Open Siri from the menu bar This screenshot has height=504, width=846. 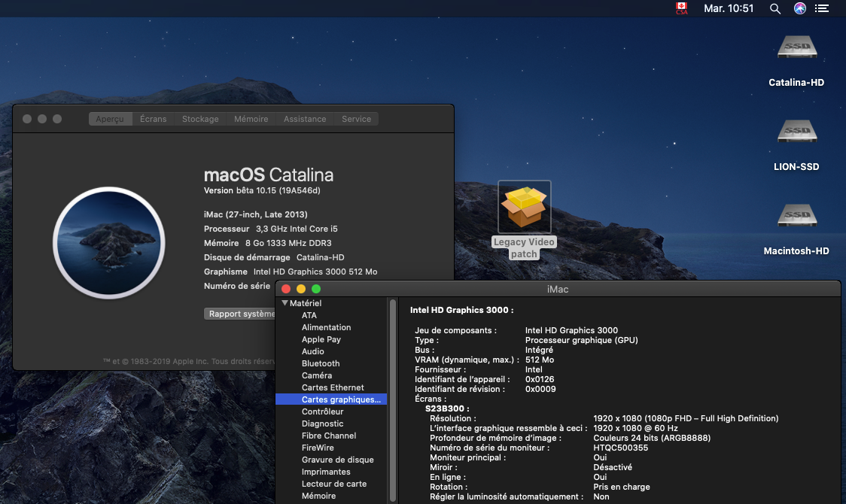(x=800, y=8)
